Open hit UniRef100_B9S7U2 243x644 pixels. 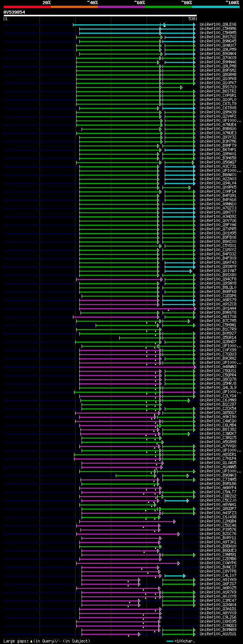point(218,37)
